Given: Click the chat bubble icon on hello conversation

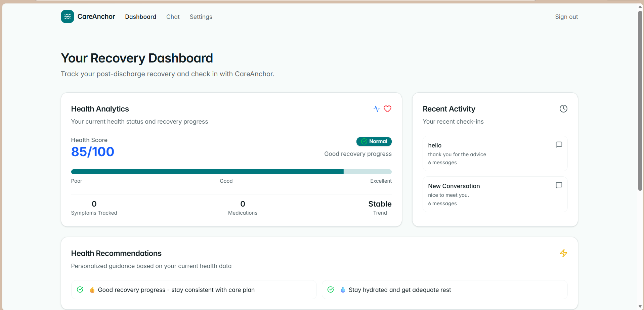Looking at the screenshot, I should 559,145.
